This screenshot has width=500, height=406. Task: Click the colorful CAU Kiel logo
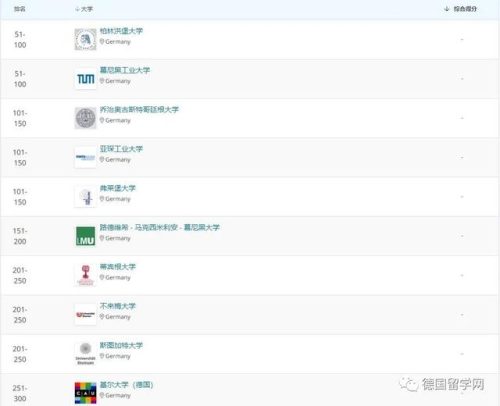pos(85,393)
